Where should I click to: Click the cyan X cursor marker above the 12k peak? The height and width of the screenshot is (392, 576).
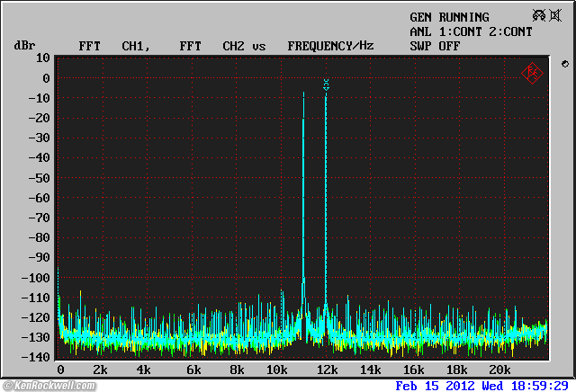pos(326,84)
